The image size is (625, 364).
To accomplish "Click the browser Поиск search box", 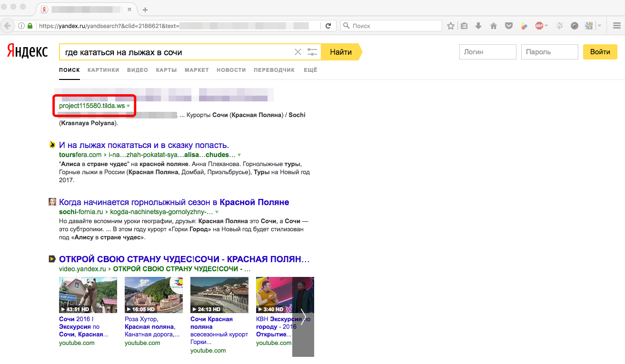I will point(391,26).
